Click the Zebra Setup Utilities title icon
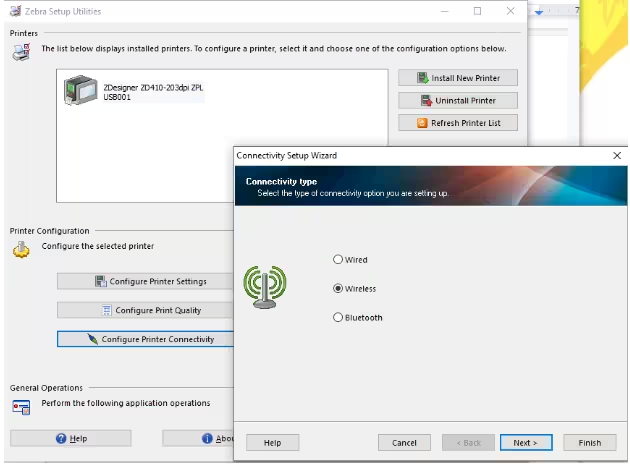This screenshot has width=630, height=466. [x=15, y=11]
